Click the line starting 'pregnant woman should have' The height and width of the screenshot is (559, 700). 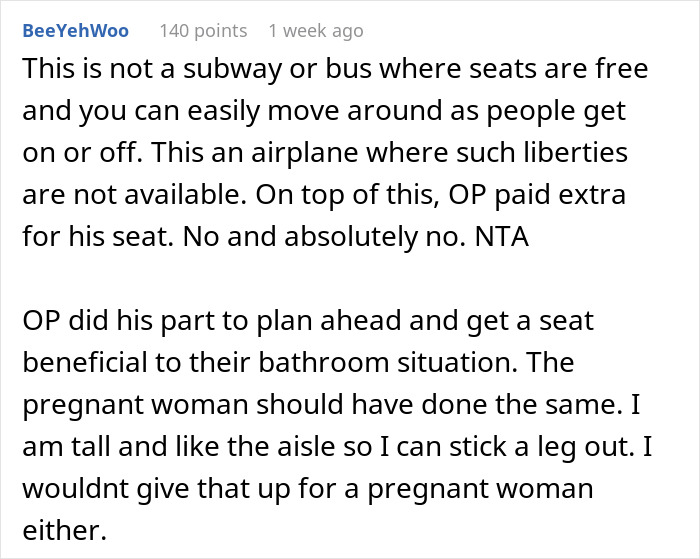pos(331,405)
